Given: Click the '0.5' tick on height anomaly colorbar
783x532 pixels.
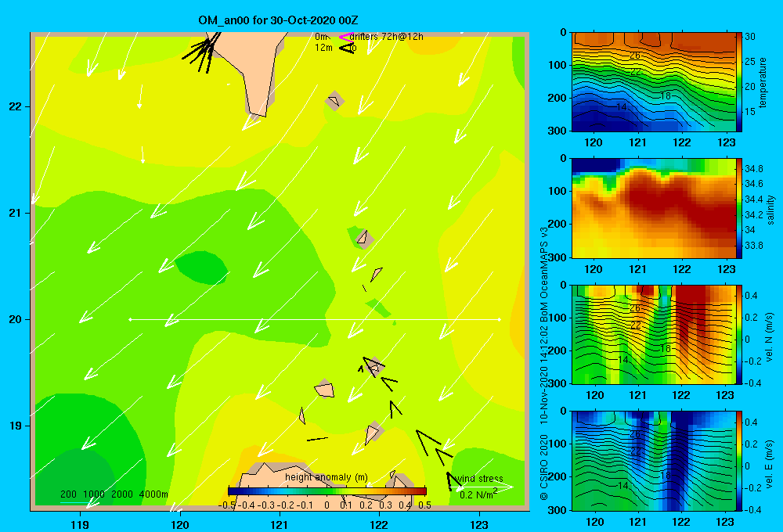Looking at the screenshot, I should [x=425, y=505].
